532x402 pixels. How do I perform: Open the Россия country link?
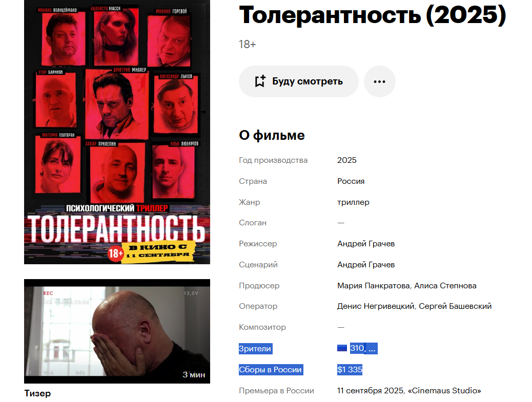click(x=351, y=181)
